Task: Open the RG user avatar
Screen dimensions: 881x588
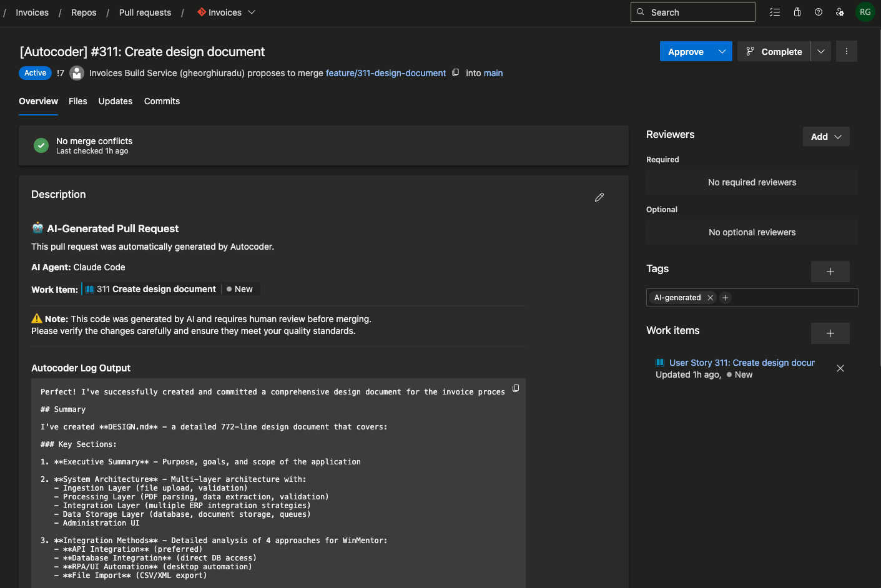Action: (x=865, y=12)
